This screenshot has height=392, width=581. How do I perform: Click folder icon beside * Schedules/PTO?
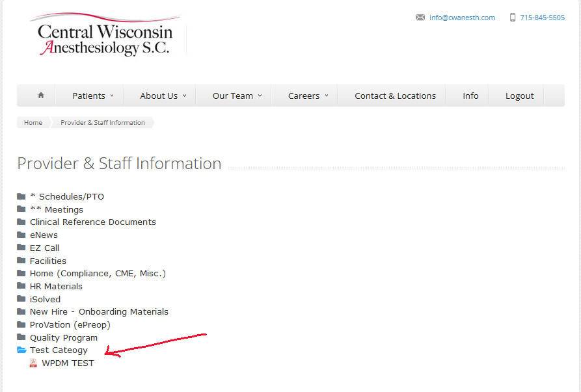[21, 196]
